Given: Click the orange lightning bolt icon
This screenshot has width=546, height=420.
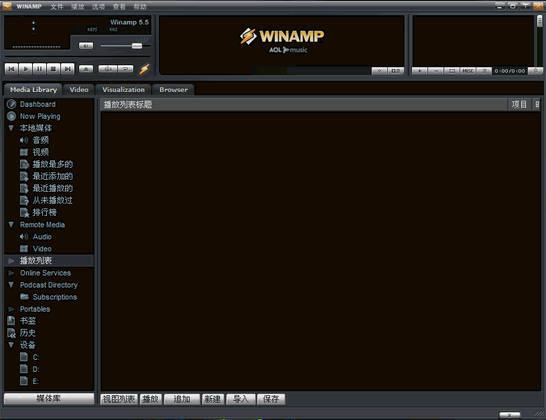Looking at the screenshot, I should point(144,69).
